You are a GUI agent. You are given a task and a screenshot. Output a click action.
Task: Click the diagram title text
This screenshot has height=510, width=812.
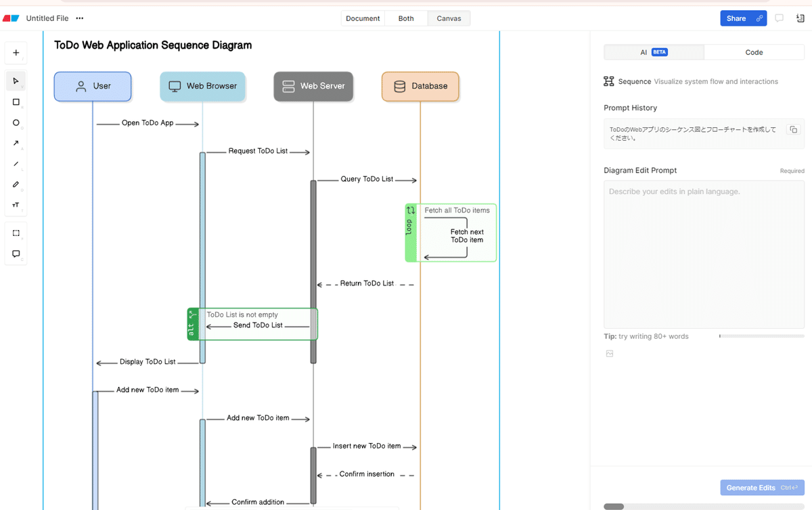click(153, 45)
